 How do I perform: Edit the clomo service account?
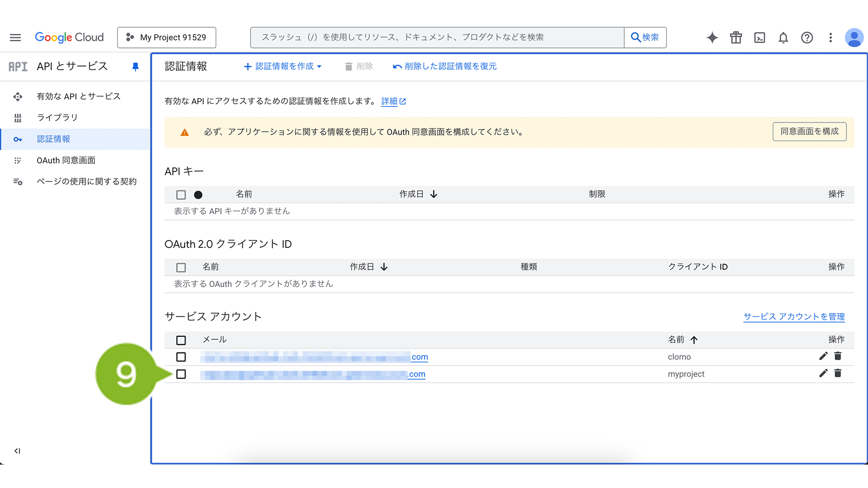pyautogui.click(x=823, y=356)
